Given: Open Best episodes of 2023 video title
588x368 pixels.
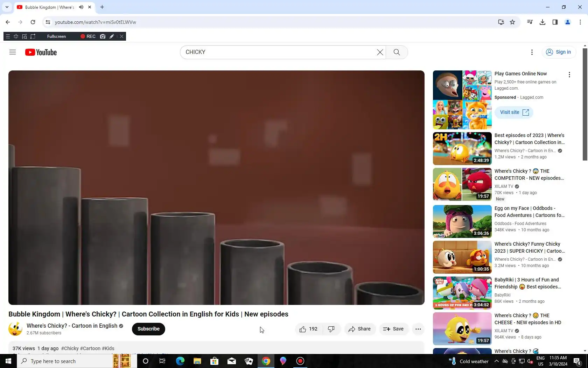Looking at the screenshot, I should [530, 139].
